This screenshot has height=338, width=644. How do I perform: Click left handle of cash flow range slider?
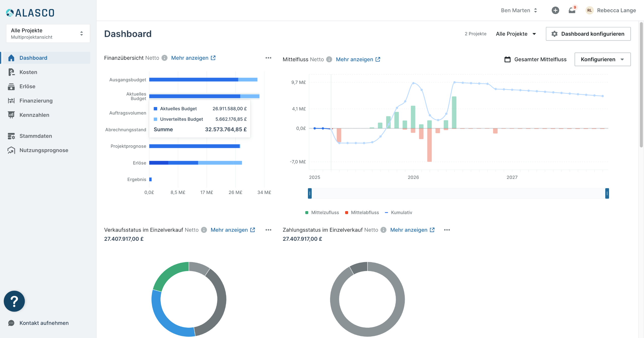[310, 194]
